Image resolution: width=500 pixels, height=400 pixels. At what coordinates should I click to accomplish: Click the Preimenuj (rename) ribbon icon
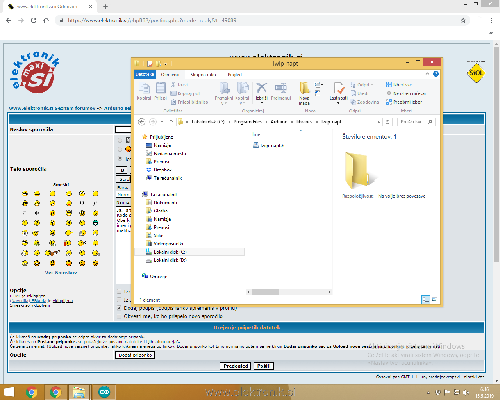pyautogui.click(x=281, y=91)
